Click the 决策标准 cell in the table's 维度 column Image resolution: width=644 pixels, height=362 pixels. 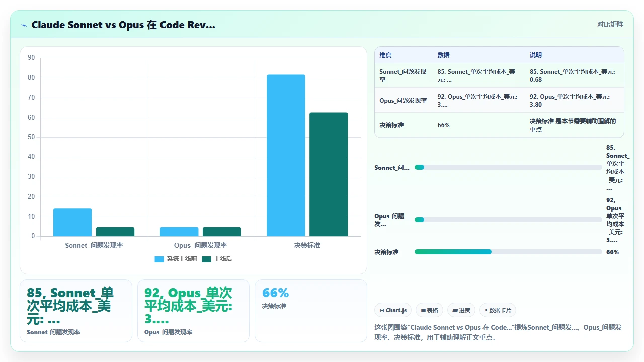tap(403, 125)
